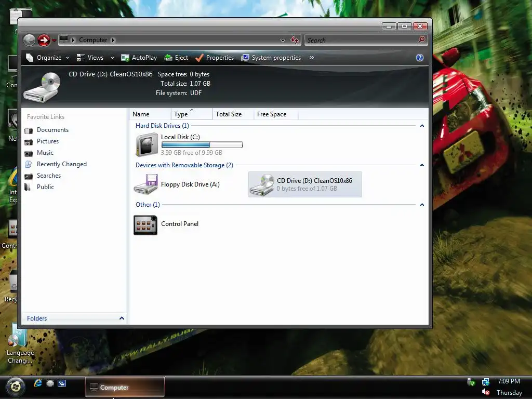
Task: Collapse the Hard Disk Drives group
Action: pyautogui.click(x=422, y=126)
